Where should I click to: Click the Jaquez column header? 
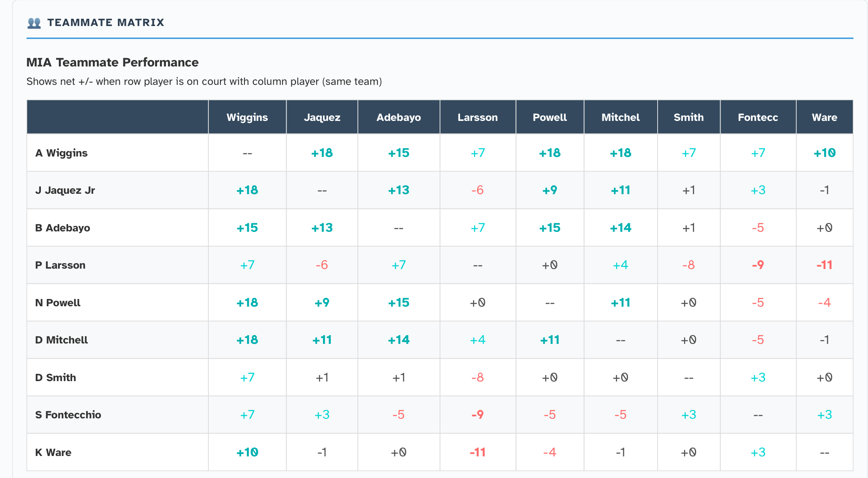tap(322, 117)
